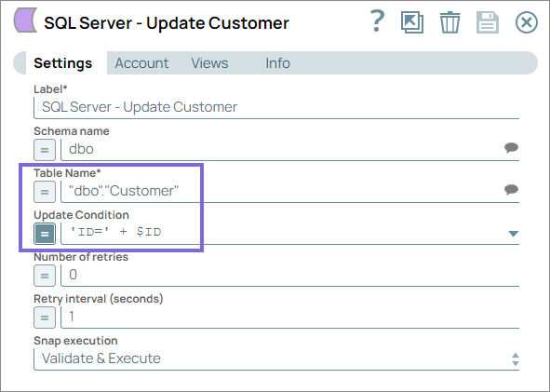Click the save disk icon

488,22
